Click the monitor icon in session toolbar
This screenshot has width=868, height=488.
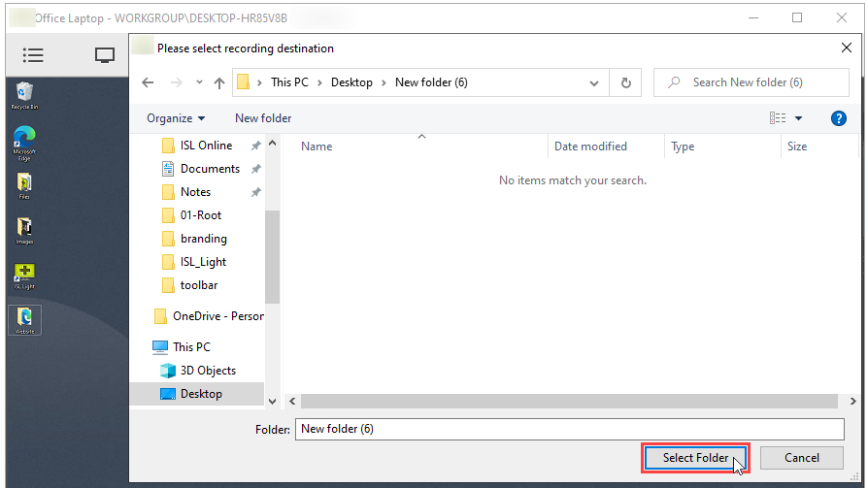pyautogui.click(x=105, y=55)
